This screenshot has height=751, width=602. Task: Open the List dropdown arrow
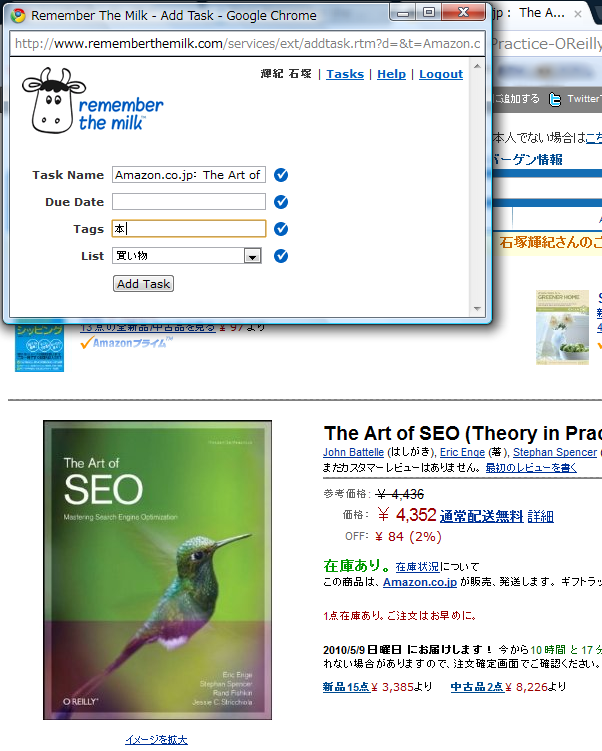click(x=252, y=256)
